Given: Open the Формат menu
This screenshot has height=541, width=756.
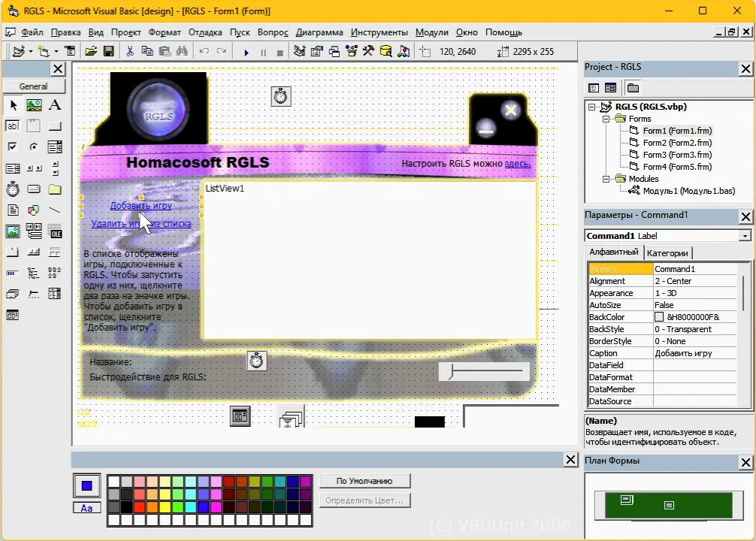Looking at the screenshot, I should pos(165,32).
